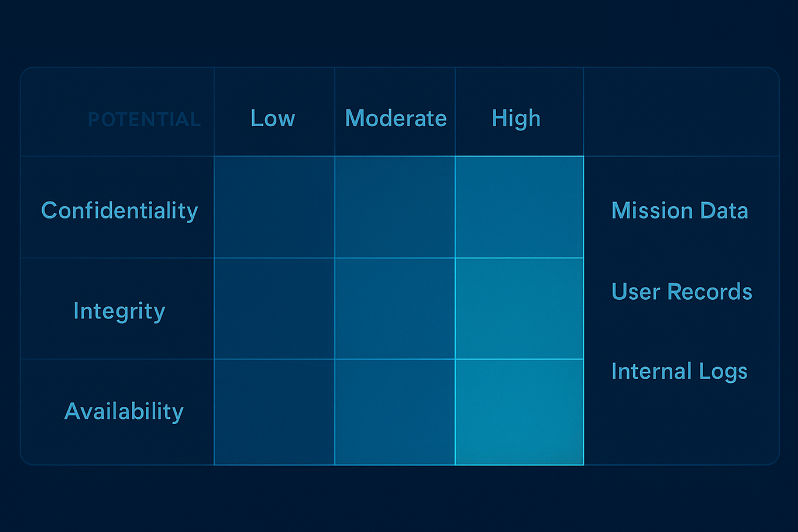Viewport: 798px width, 532px height.
Task: Open the User Records label
Action: tap(682, 291)
